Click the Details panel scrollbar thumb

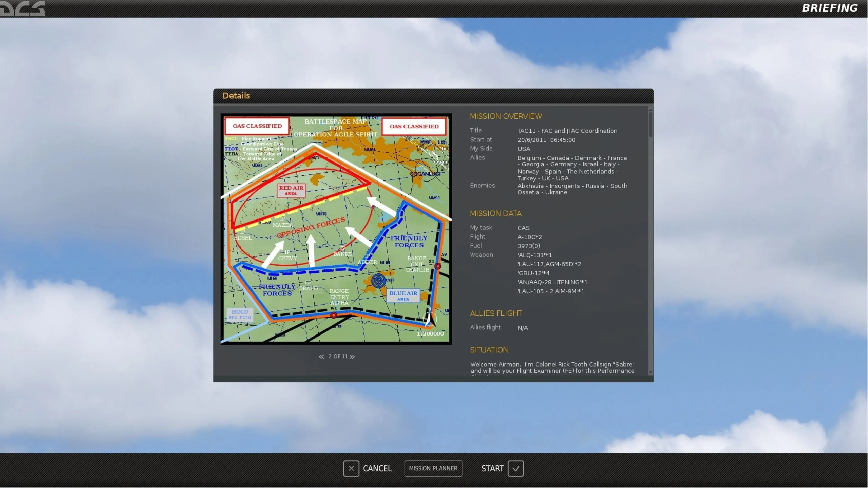pos(650,125)
